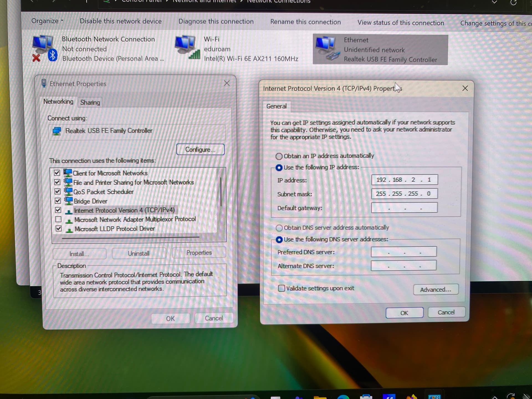Screen dimensions: 532x399
Task: Select Obtain an IP address automatically
Action: pyautogui.click(x=279, y=156)
